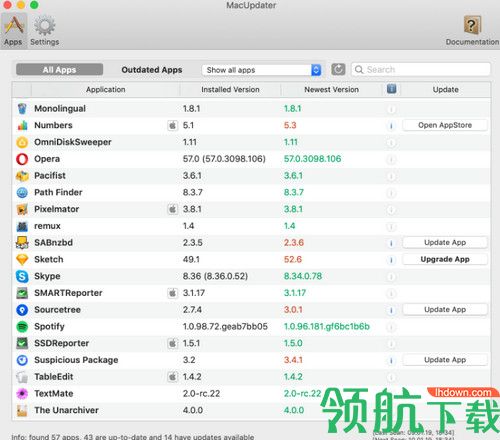Click the SMARTReporter app icon

click(x=22, y=293)
